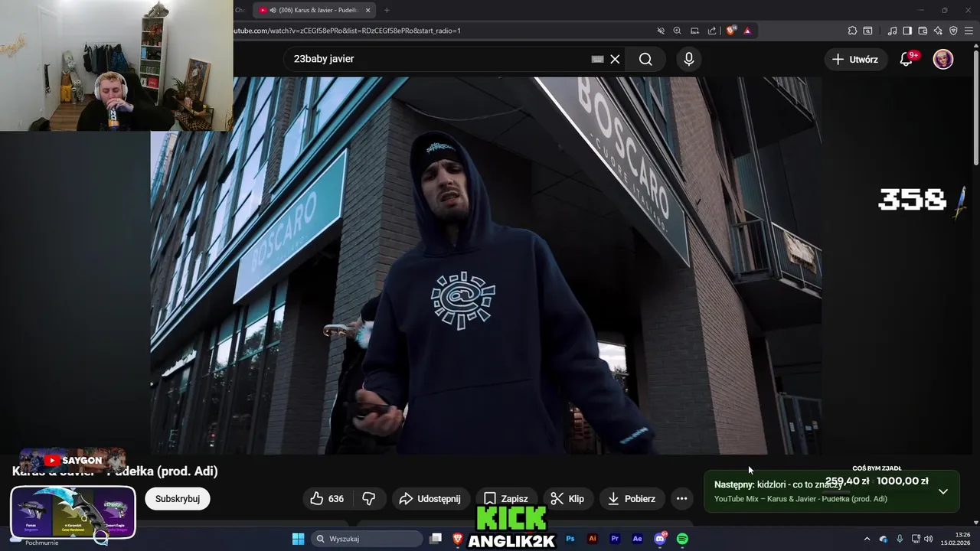Open Photoshop from the taskbar
980x551 pixels.
tap(570, 539)
